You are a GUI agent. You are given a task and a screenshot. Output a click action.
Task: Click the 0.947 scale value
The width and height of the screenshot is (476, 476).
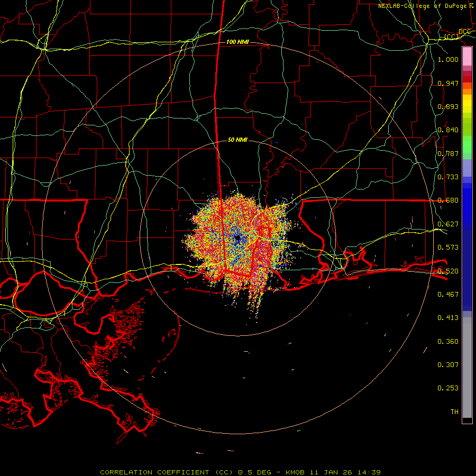point(448,83)
